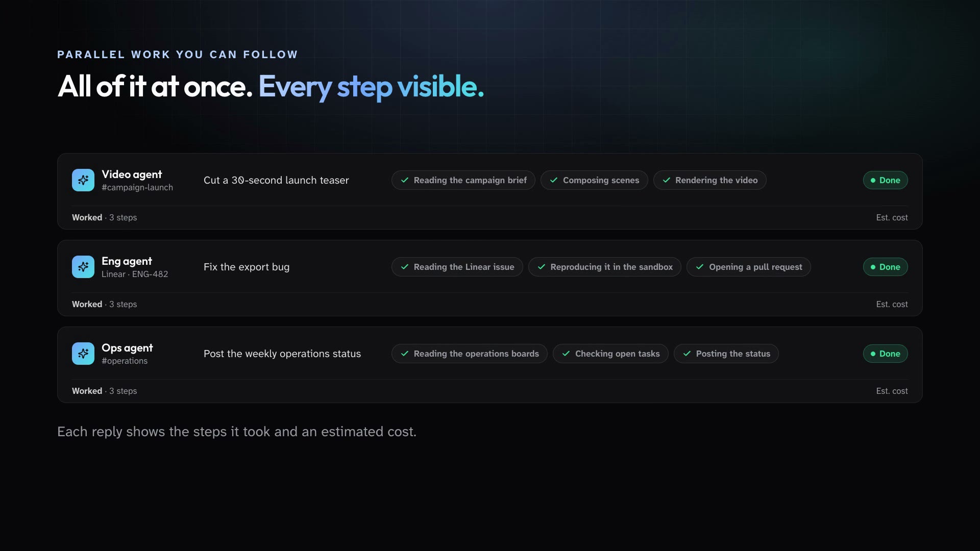The height and width of the screenshot is (551, 980).
Task: Click the Video agent name
Action: 132,174
